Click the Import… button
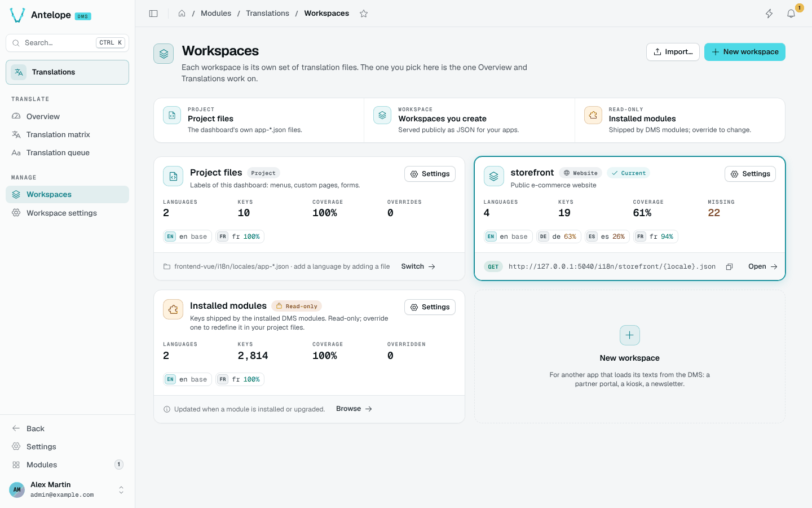Screen dimensions: 812x508 (673, 52)
